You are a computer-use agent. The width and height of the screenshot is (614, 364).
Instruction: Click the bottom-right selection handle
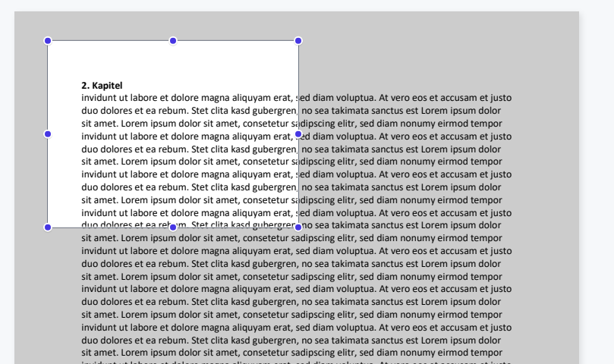pos(298,227)
